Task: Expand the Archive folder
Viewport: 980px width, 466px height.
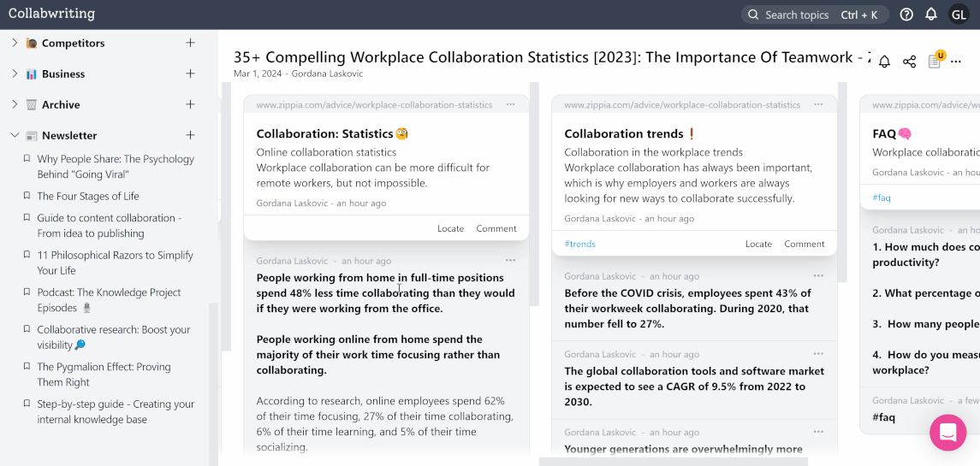Action: pyautogui.click(x=15, y=104)
